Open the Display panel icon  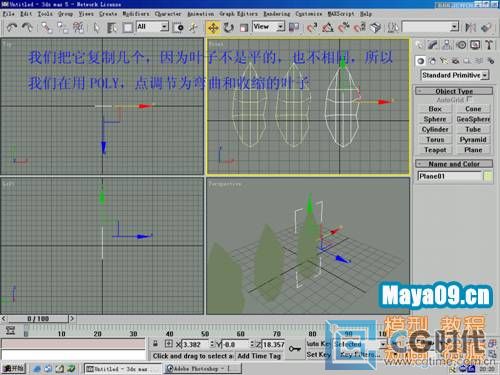pos(475,44)
